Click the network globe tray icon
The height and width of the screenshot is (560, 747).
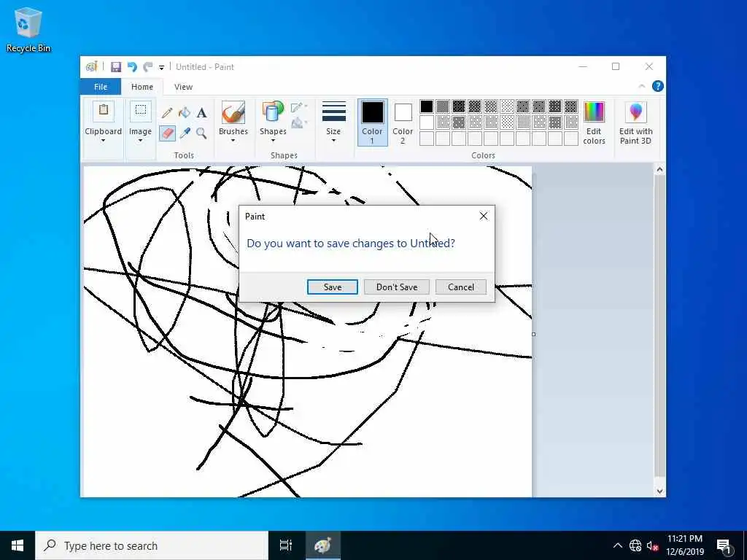[x=635, y=545]
